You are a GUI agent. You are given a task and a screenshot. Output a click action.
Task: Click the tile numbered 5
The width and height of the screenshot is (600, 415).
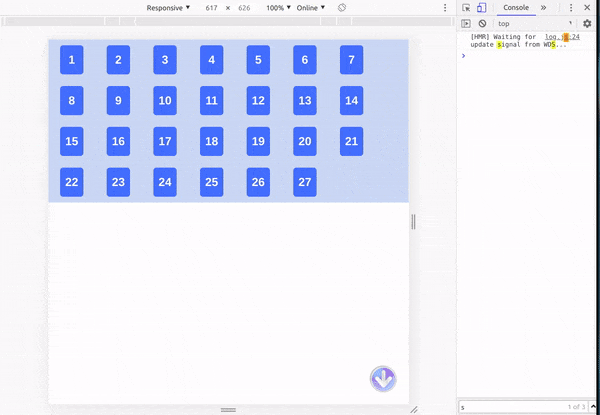(258, 60)
